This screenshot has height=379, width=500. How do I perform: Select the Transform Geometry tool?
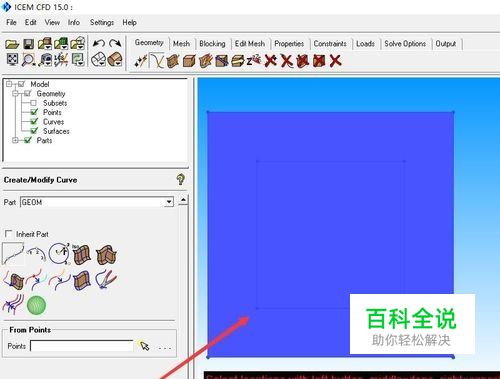coord(238,61)
